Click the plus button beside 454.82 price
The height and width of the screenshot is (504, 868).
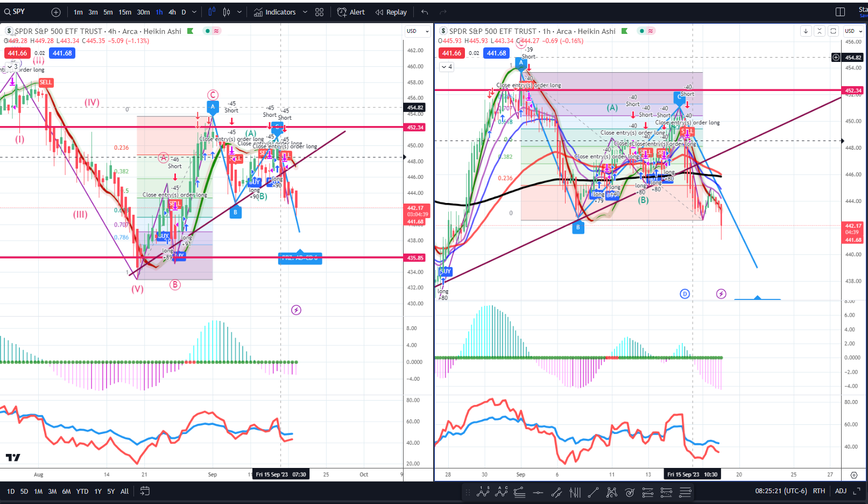pos(836,57)
